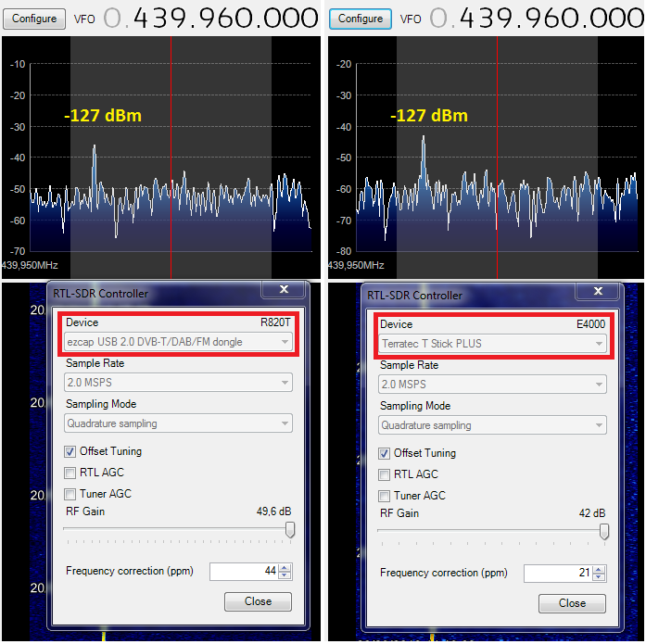Enable RTL AGC in R820T controller
The width and height of the screenshot is (646, 644).
click(x=70, y=473)
